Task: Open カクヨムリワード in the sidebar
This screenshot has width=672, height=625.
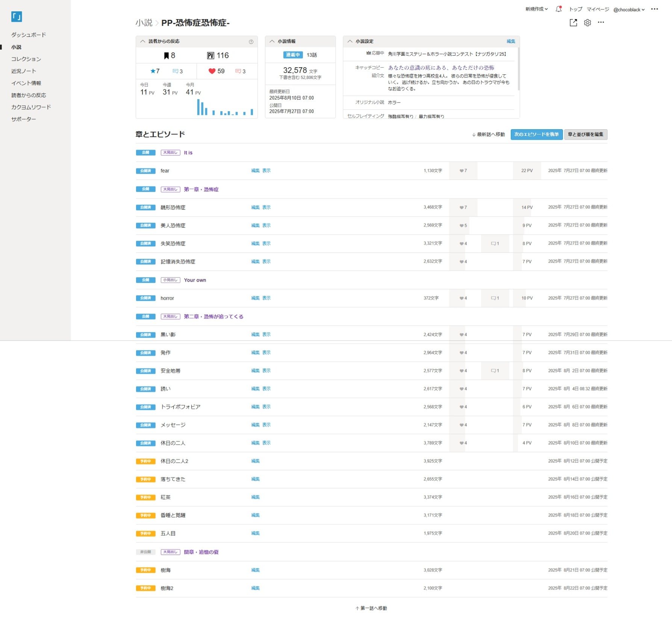Action: tap(31, 107)
